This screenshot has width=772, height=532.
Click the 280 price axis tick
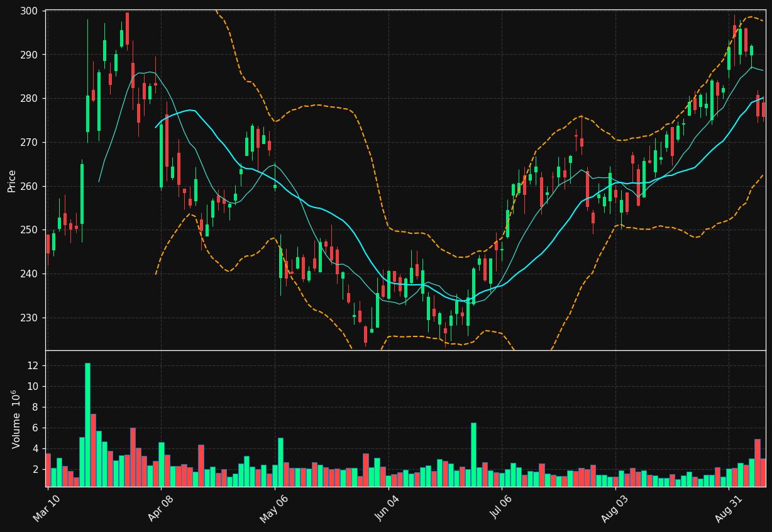[28, 99]
